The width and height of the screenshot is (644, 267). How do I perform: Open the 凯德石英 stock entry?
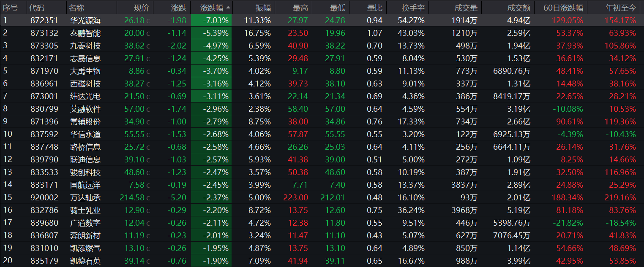85,261
